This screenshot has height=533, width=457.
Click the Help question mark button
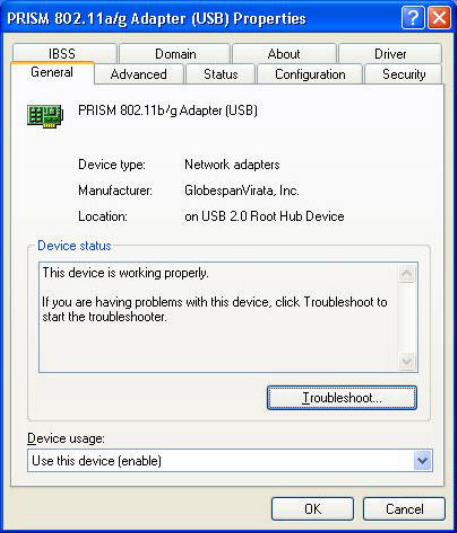tap(413, 18)
